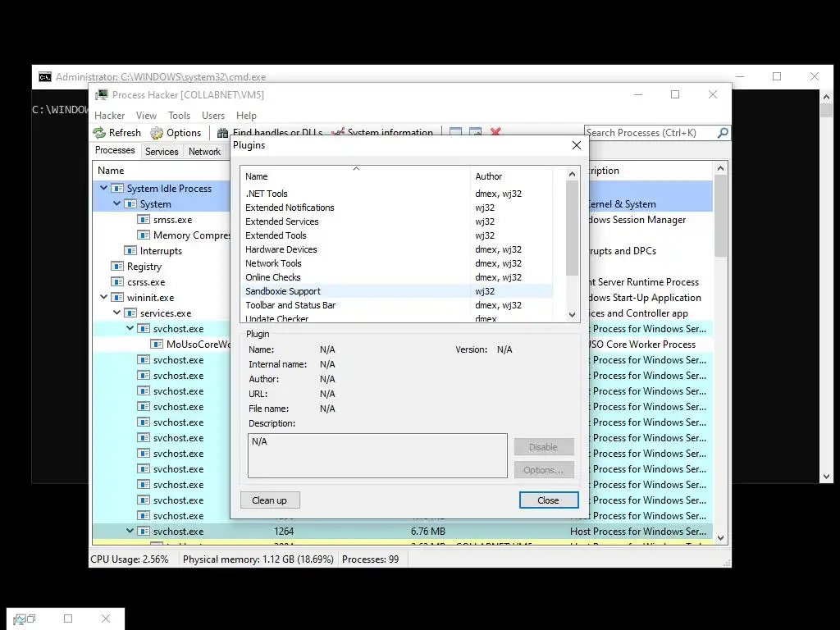Switch to the Network tab
Viewport: 840px width, 630px height.
click(x=204, y=152)
